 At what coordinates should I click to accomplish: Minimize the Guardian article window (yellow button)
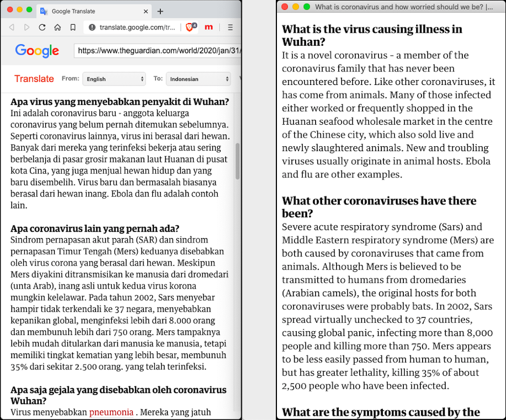pos(296,7)
